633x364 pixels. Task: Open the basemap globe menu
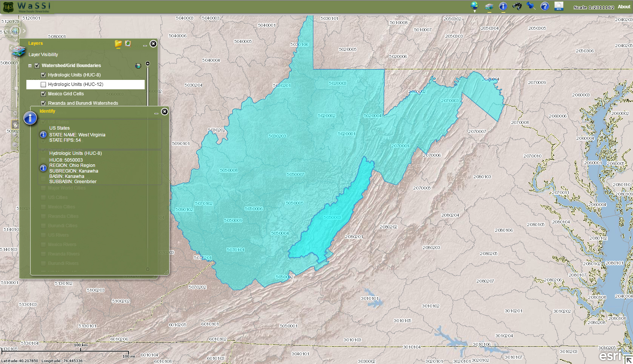(474, 6)
